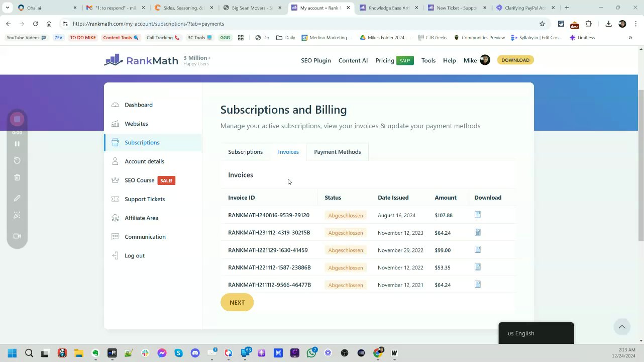Open Content AI in top navigation
Image resolution: width=644 pixels, height=362 pixels.
[353, 60]
